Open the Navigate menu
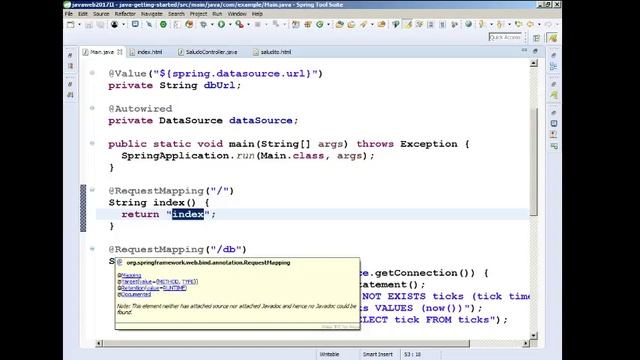Image resolution: width=640 pixels, height=360 pixels. click(152, 14)
